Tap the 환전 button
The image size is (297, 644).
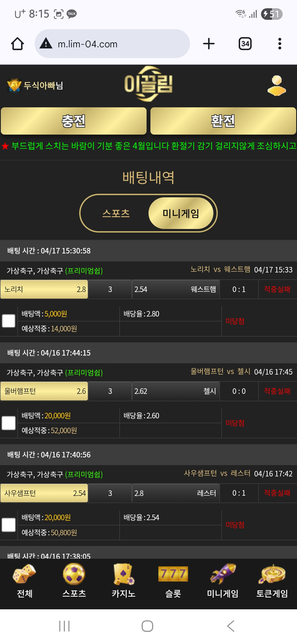click(223, 121)
